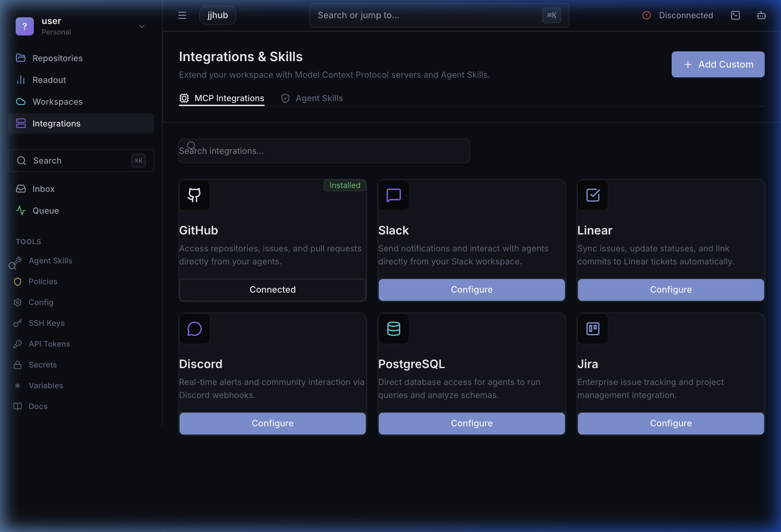Select the Workspaces cloud icon
The width and height of the screenshot is (781, 532).
coord(21,101)
